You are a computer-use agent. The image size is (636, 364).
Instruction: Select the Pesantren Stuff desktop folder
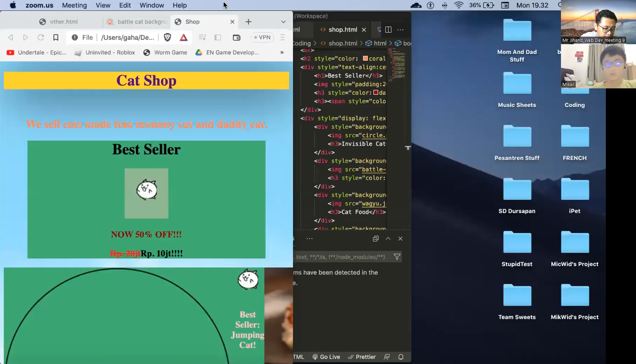click(x=517, y=143)
